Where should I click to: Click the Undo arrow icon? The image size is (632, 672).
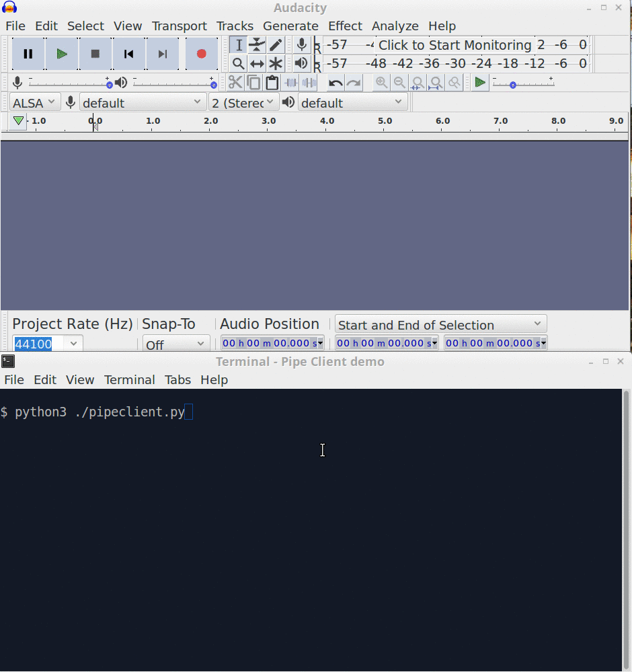pos(335,82)
